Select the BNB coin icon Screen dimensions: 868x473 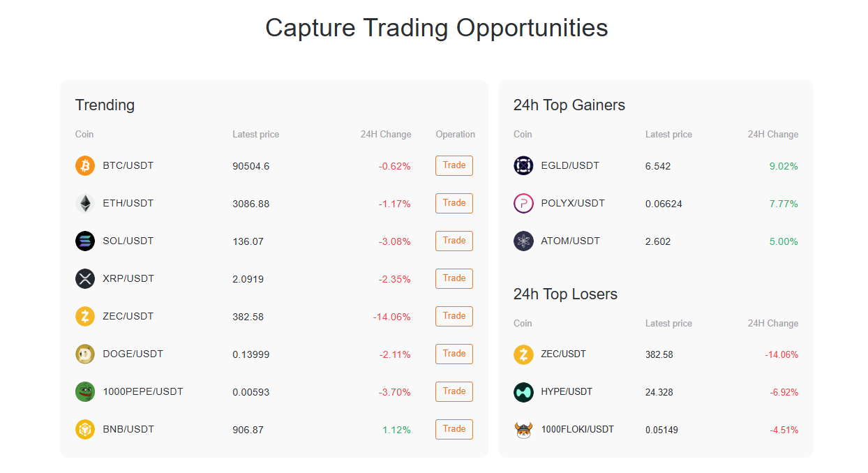(x=84, y=429)
